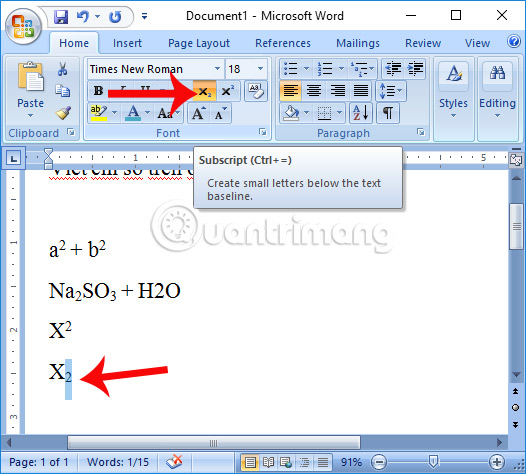Customize Quick Access Toolbar dropdown
This screenshot has height=474, width=526.
(145, 16)
